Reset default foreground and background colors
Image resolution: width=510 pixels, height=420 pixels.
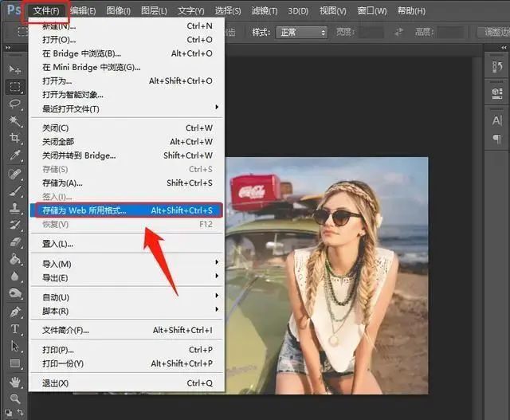pyautogui.click(x=9, y=413)
